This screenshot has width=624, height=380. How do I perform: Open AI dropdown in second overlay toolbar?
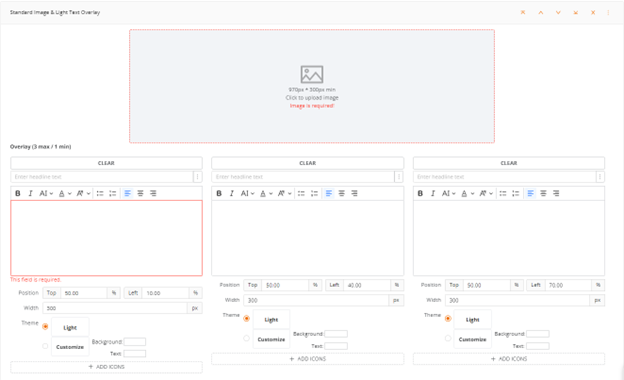click(x=248, y=193)
